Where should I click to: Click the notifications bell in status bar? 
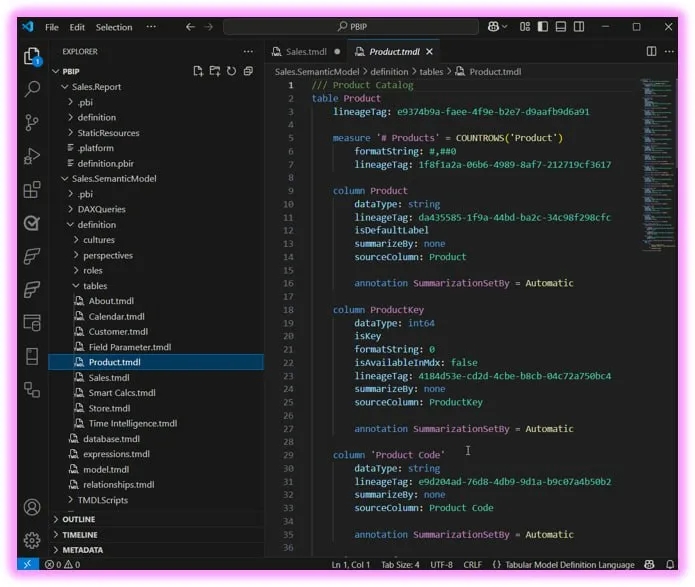[x=670, y=564]
